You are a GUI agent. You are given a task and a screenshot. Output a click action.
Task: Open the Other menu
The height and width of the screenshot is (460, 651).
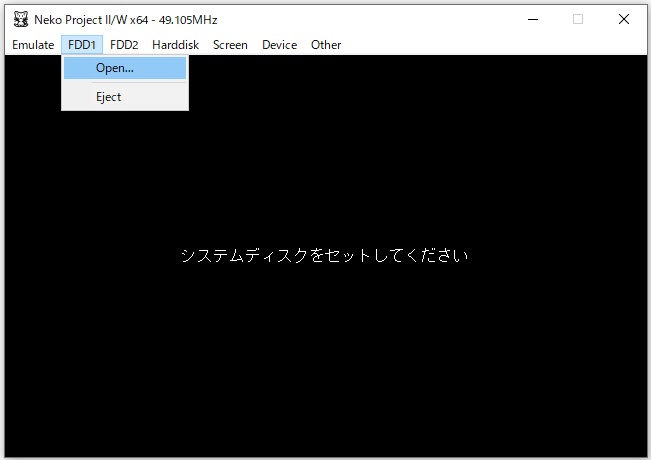[326, 45]
